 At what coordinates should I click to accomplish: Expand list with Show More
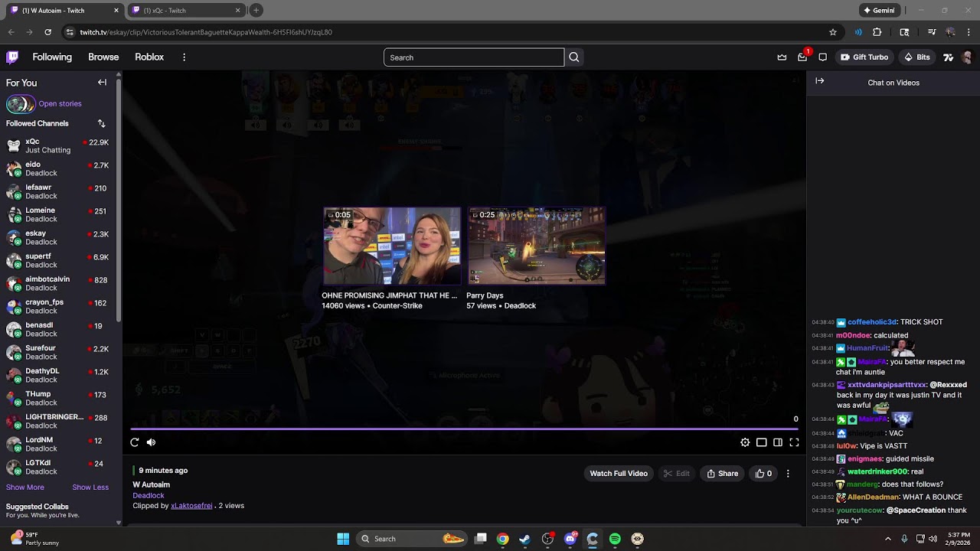coord(25,487)
